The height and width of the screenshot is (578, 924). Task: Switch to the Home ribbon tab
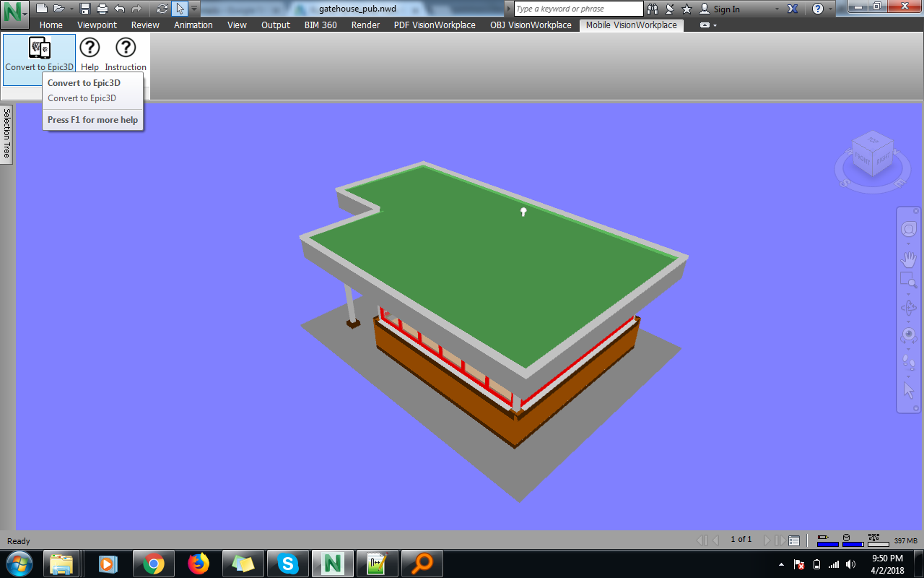[x=51, y=25]
